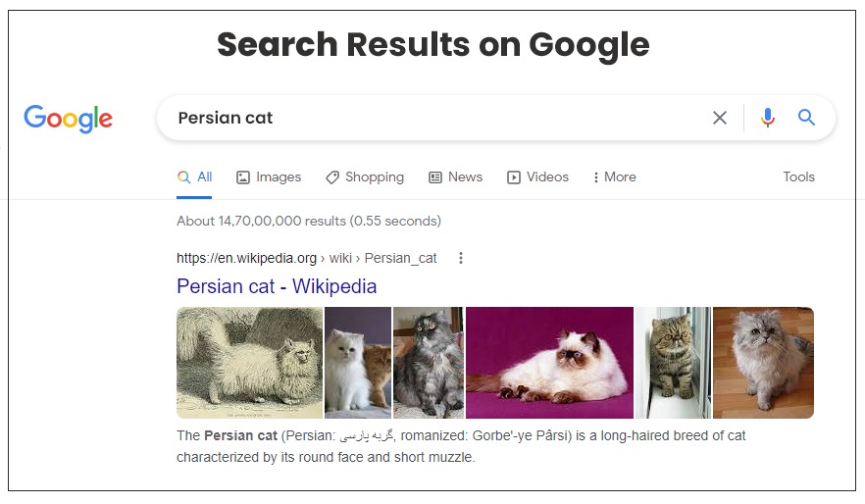Open the vintage cat illustration thumbnail
Image resolution: width=865 pixels, height=504 pixels.
tap(249, 363)
